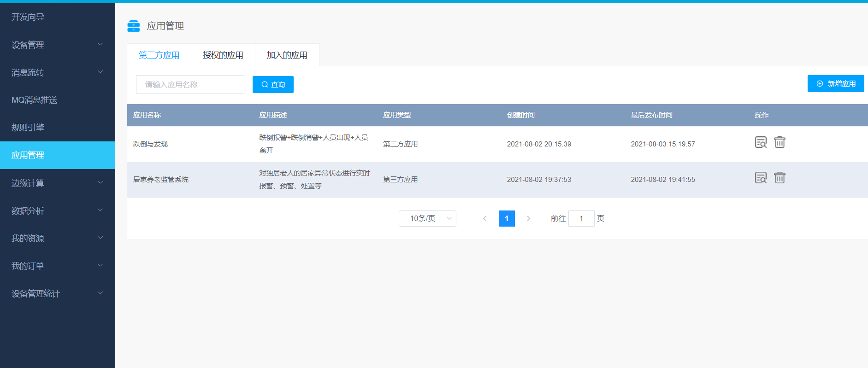Click the 应用描述 column header
868x368 pixels.
click(273, 115)
